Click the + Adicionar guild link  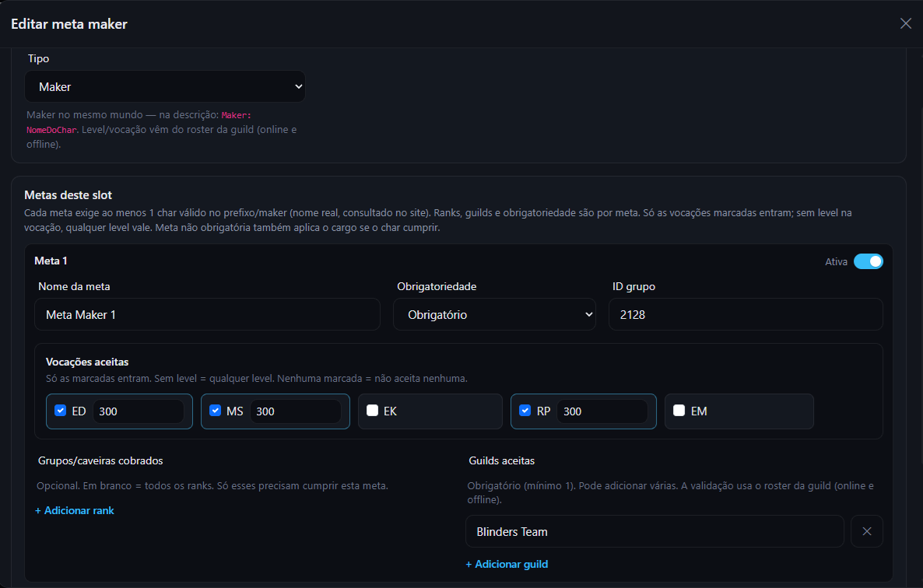[507, 564]
